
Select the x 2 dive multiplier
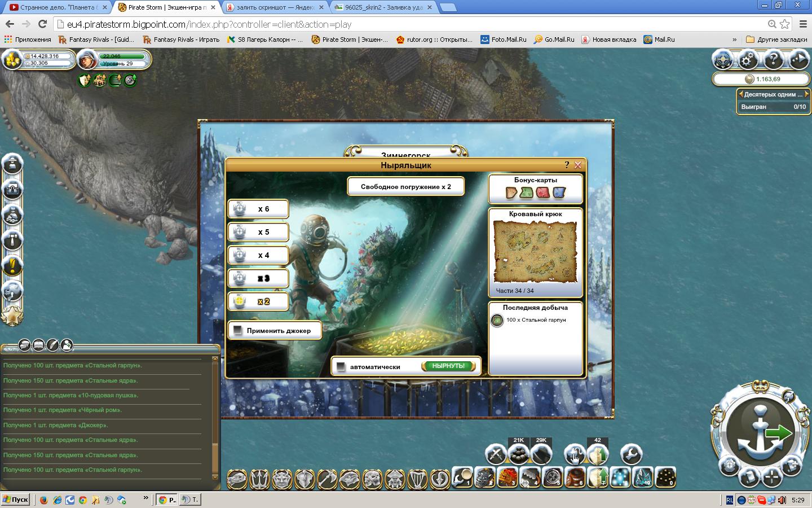258,301
